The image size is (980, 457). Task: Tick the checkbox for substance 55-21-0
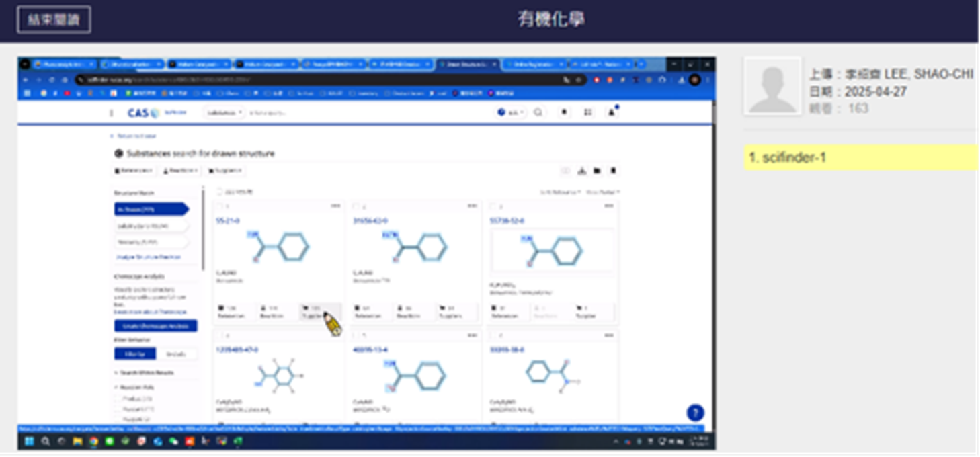coord(219,206)
